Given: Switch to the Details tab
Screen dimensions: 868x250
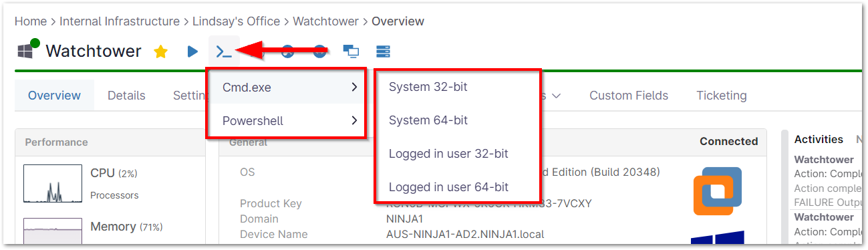Looking at the screenshot, I should (126, 96).
